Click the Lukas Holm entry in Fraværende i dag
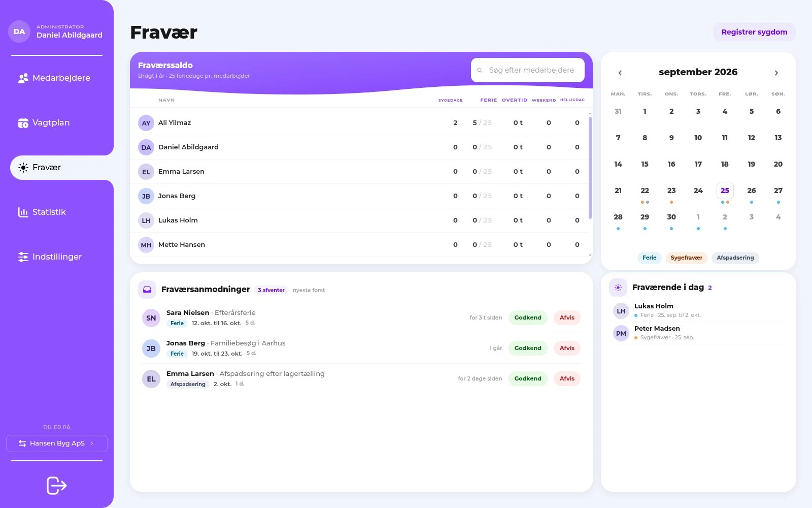The width and height of the screenshot is (812, 508). (698, 310)
